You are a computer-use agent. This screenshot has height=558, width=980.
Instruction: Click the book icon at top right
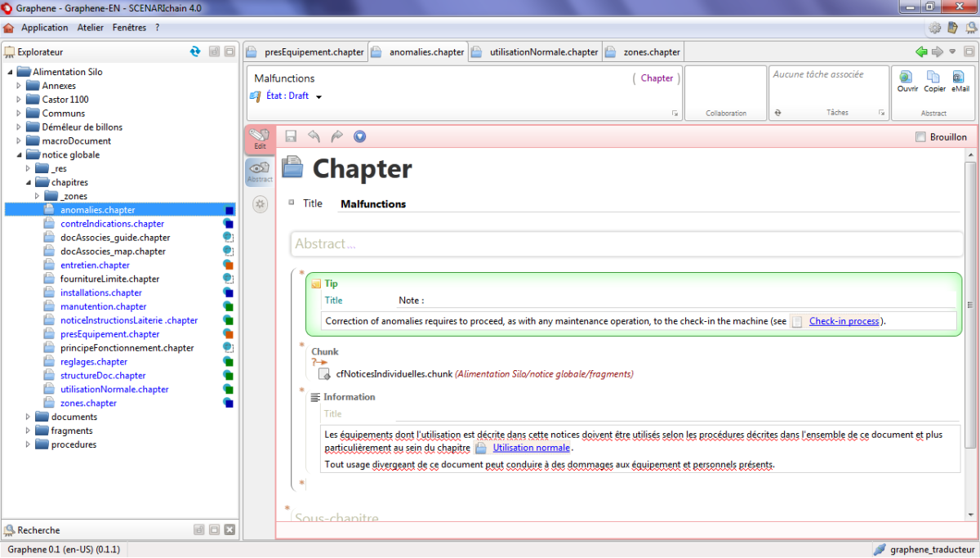coord(952,28)
